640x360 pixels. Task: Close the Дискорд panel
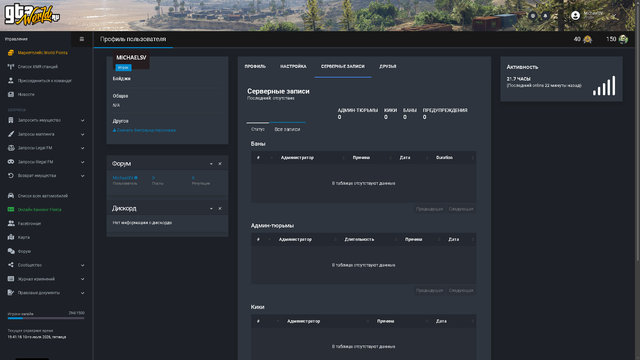pyautogui.click(x=220, y=209)
